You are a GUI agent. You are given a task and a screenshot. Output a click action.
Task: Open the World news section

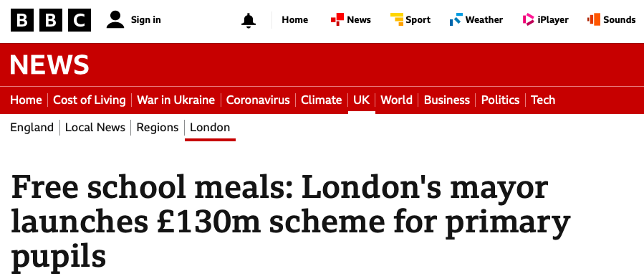pos(396,100)
